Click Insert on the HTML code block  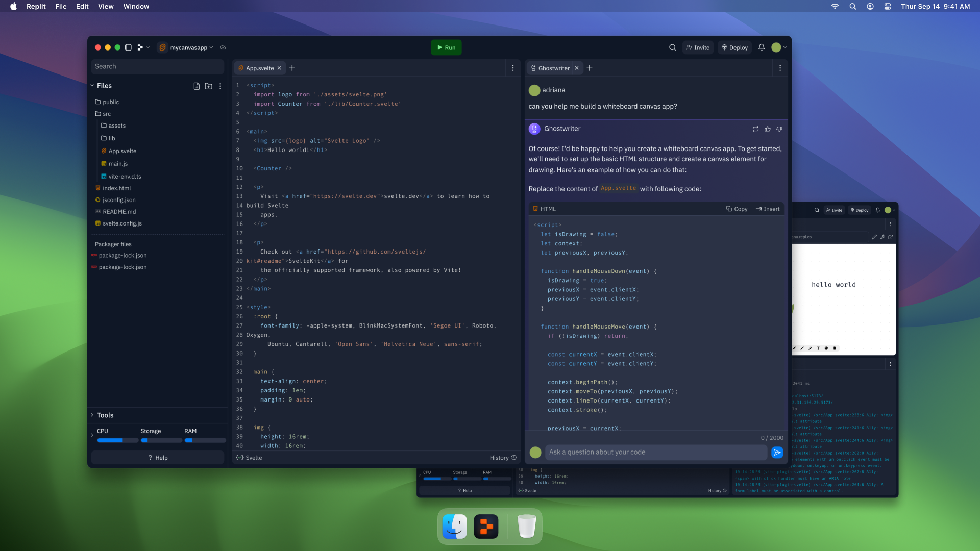pos(768,209)
